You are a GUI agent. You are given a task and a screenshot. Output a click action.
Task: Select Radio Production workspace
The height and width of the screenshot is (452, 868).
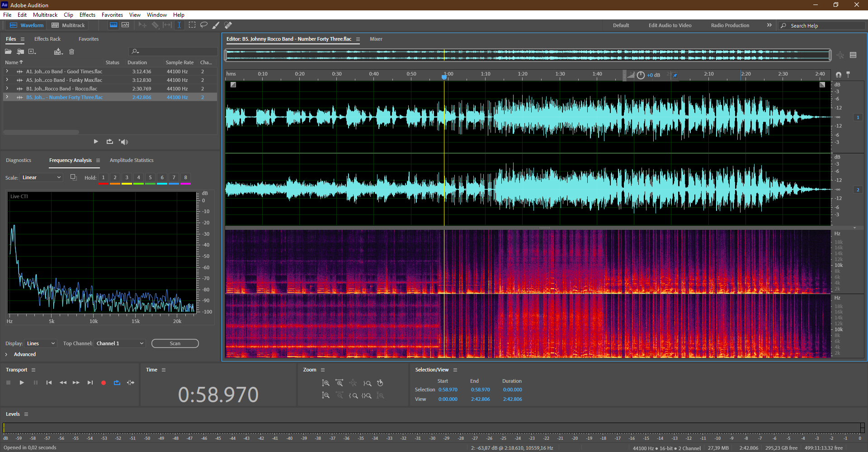point(730,25)
